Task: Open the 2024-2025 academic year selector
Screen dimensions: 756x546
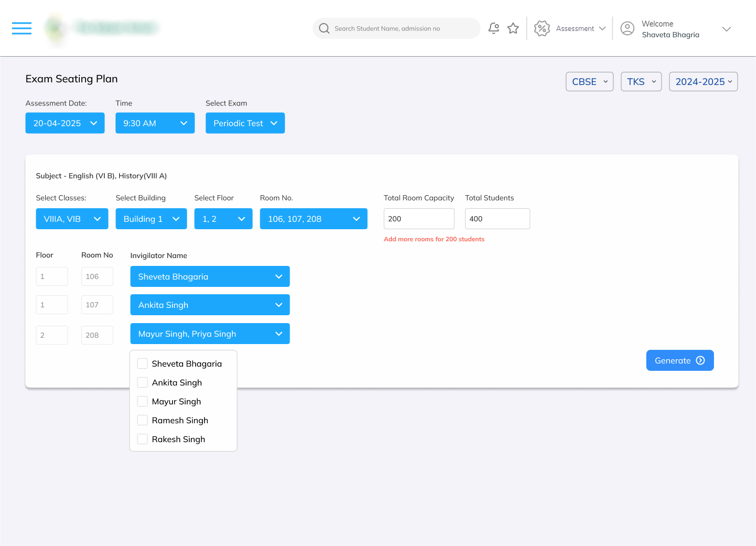Action: [x=703, y=82]
